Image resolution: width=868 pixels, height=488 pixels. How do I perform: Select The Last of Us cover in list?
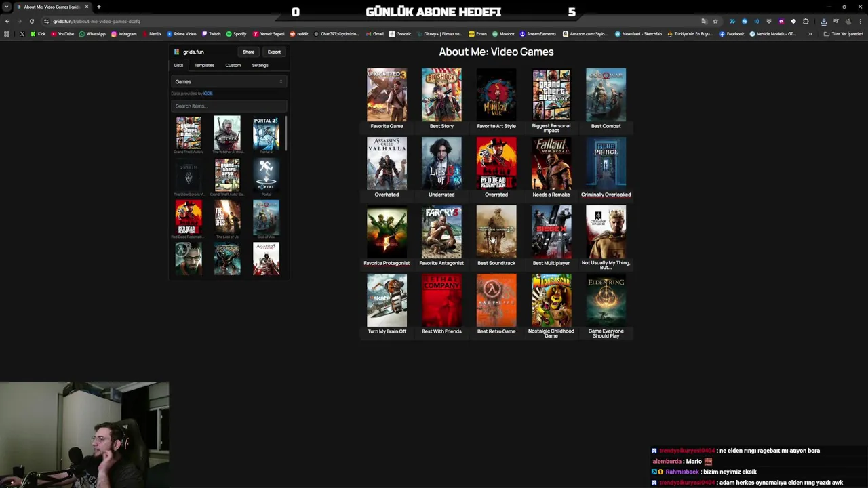[227, 217]
